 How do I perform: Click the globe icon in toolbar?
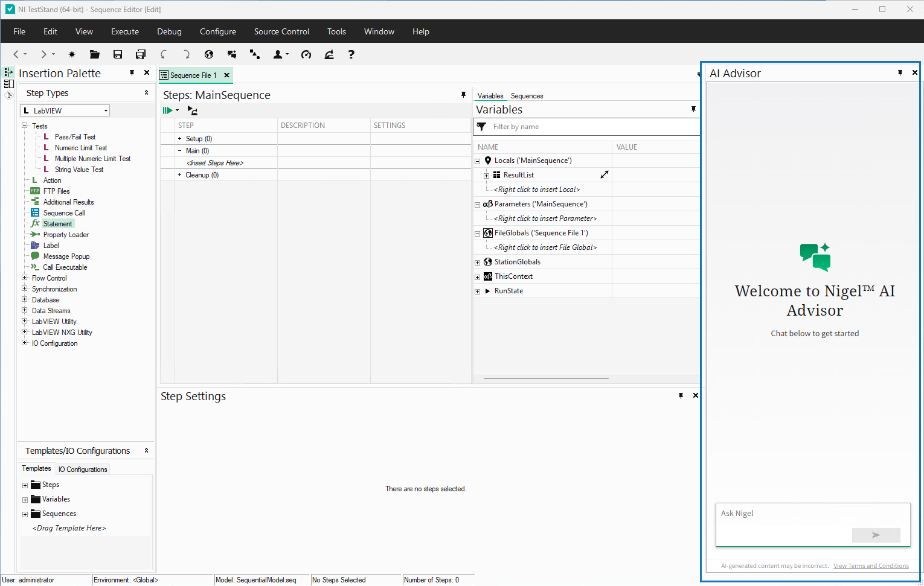[x=209, y=54]
